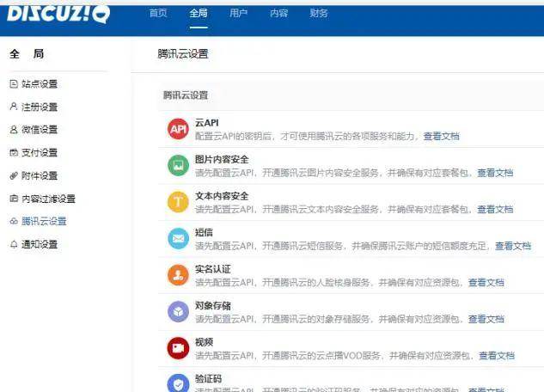
Task: Click the 内容过滤设置 sidebar icon
Action: point(14,199)
